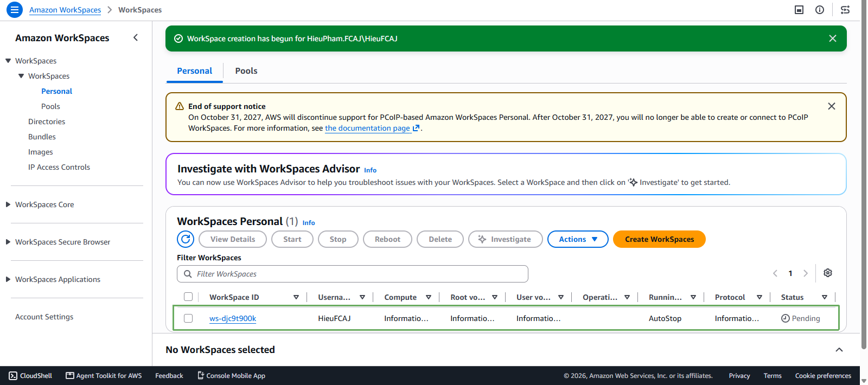Click Info link beside WorkSpaces Personal
The height and width of the screenshot is (385, 868).
tap(309, 223)
